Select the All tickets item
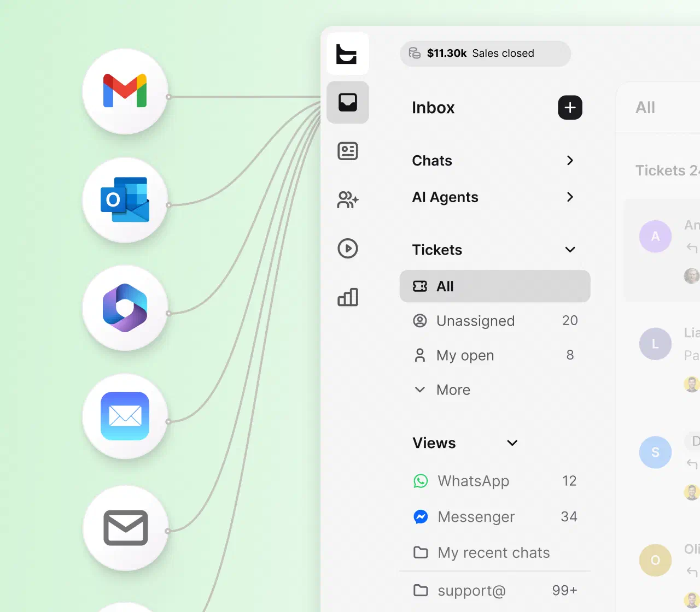Screen dimensions: 700x612 coord(495,286)
